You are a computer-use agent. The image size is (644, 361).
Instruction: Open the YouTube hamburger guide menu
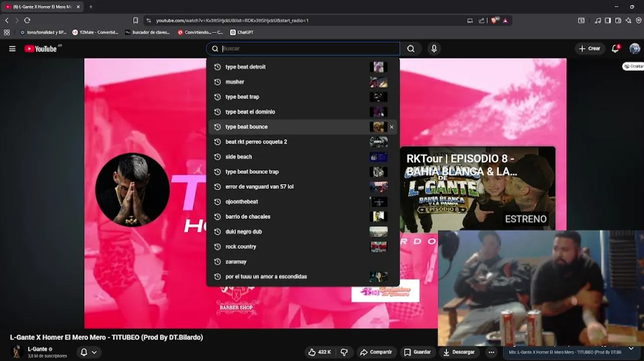[13, 49]
